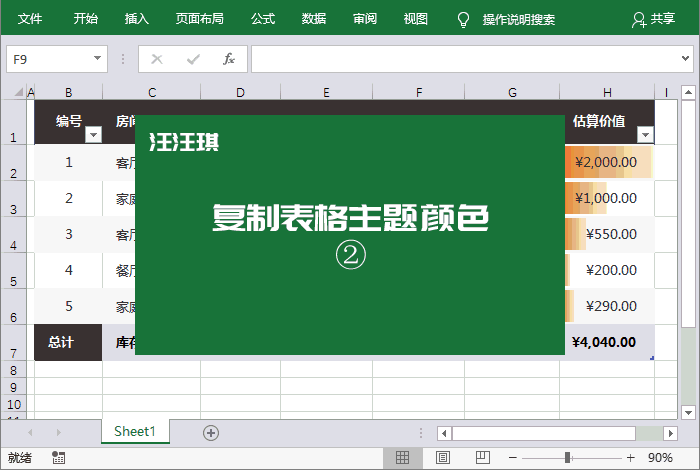Select the Sheet1 worksheet tab
Image resolution: width=700 pixels, height=470 pixels.
pyautogui.click(x=135, y=431)
